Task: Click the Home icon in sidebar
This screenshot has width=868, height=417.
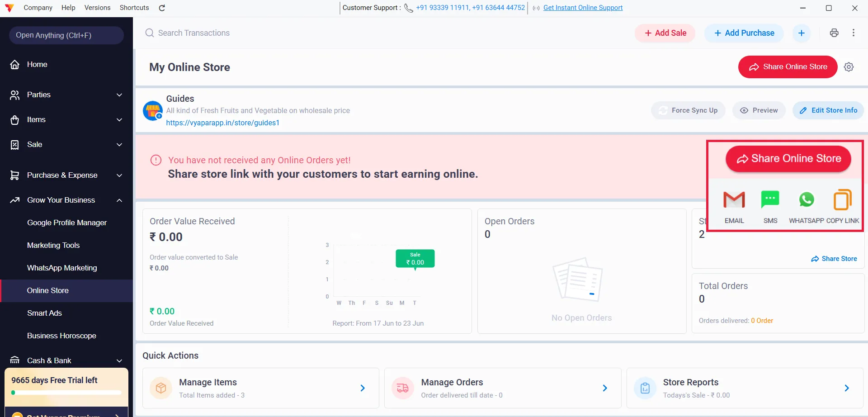Action: pos(15,65)
